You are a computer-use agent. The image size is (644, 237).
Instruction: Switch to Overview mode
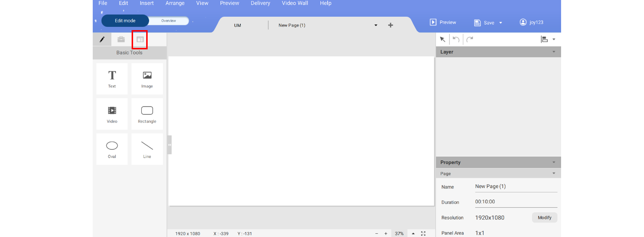click(x=169, y=21)
